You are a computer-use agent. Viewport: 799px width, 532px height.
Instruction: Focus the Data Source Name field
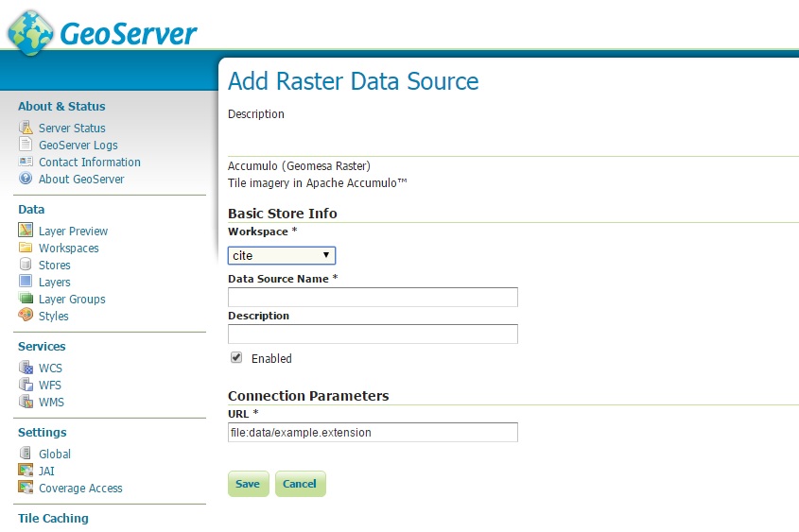pyautogui.click(x=373, y=298)
